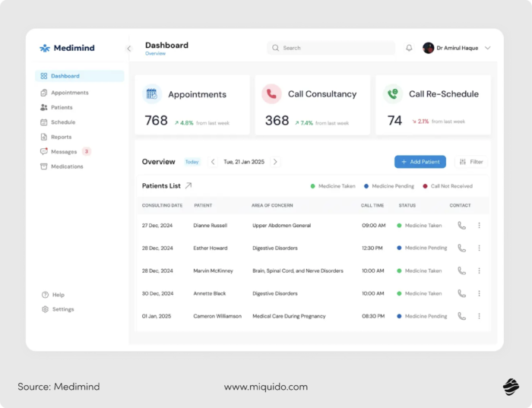Call Dianne Russell using the phone icon
Image resolution: width=532 pixels, height=408 pixels.
(462, 225)
